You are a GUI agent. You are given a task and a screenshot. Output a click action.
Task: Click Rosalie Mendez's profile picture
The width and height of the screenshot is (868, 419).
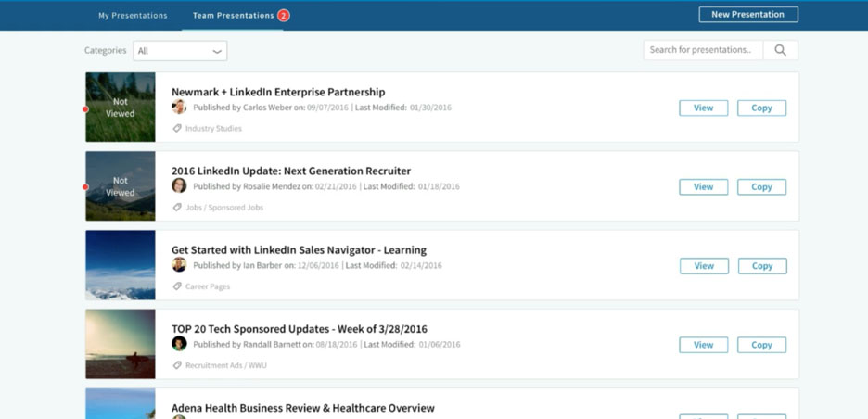point(179,186)
